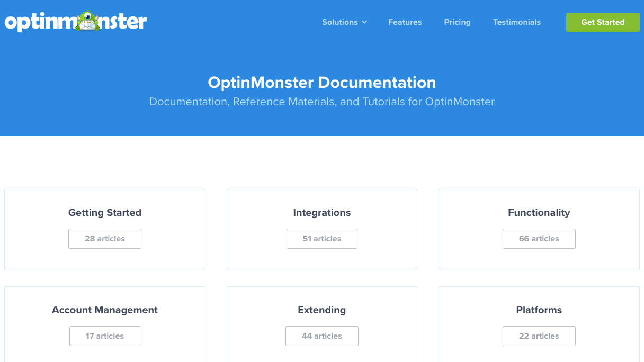This screenshot has width=644, height=362.
Task: View the 66 articles button
Action: tap(539, 239)
